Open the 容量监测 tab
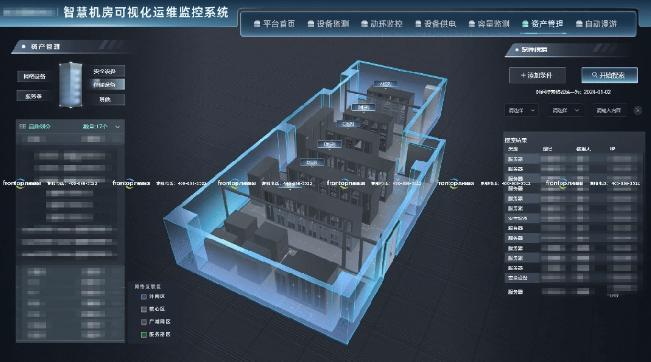Screen dimensions: 651x362 tap(489, 24)
